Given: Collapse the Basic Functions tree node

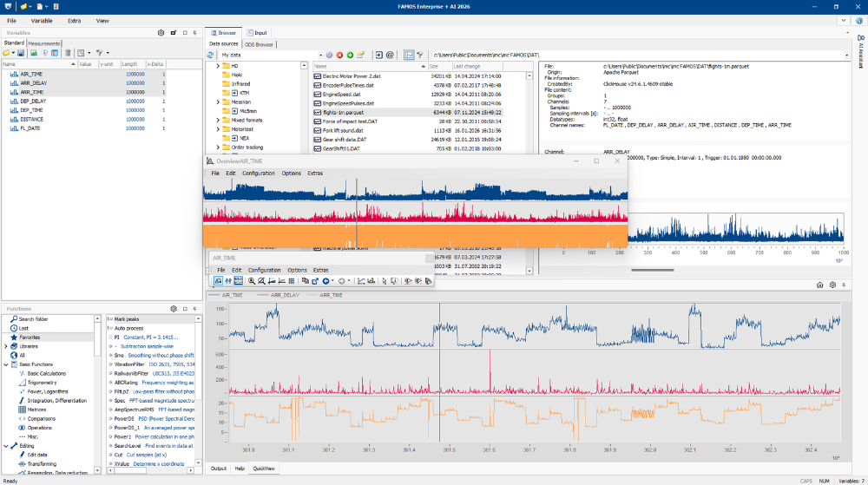Looking at the screenshot, I should (x=5, y=364).
